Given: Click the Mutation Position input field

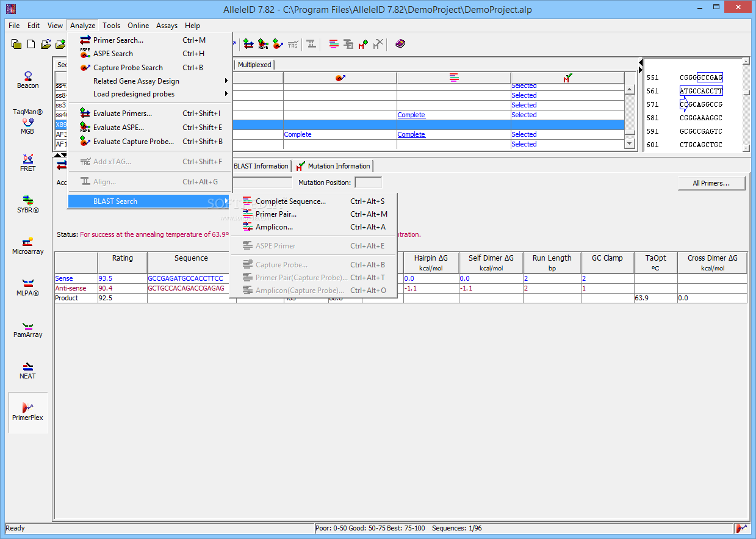Looking at the screenshot, I should [x=369, y=183].
